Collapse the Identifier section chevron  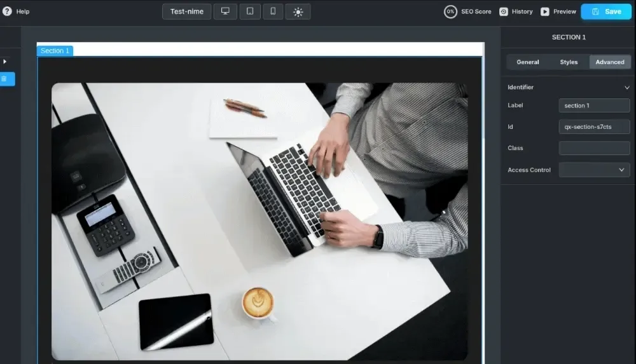pos(626,88)
